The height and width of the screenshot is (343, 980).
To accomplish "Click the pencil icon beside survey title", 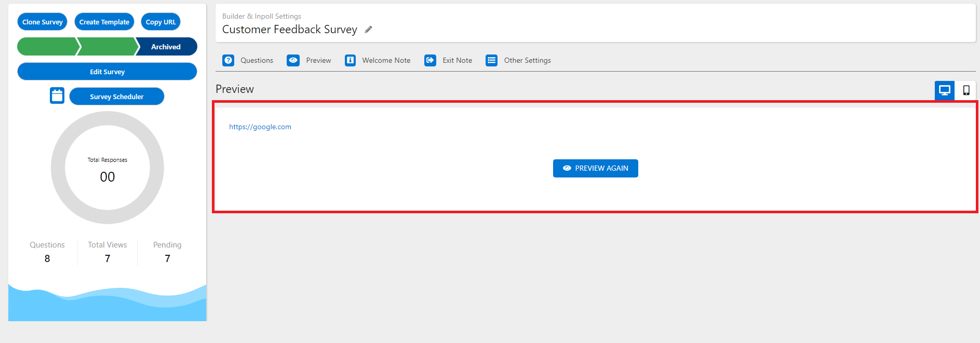I will click(368, 30).
